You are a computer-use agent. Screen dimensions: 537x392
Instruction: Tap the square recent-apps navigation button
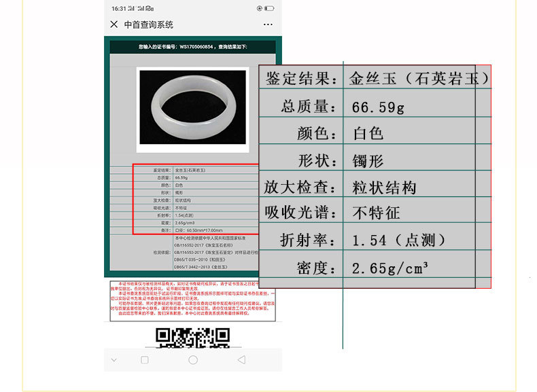tap(145, 360)
